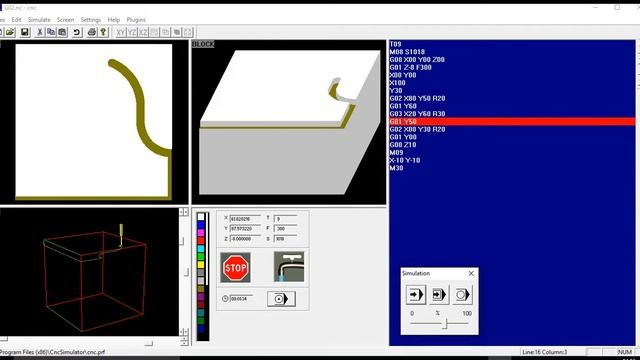Pick the magenta color swatch in the palette

(x=201, y=232)
